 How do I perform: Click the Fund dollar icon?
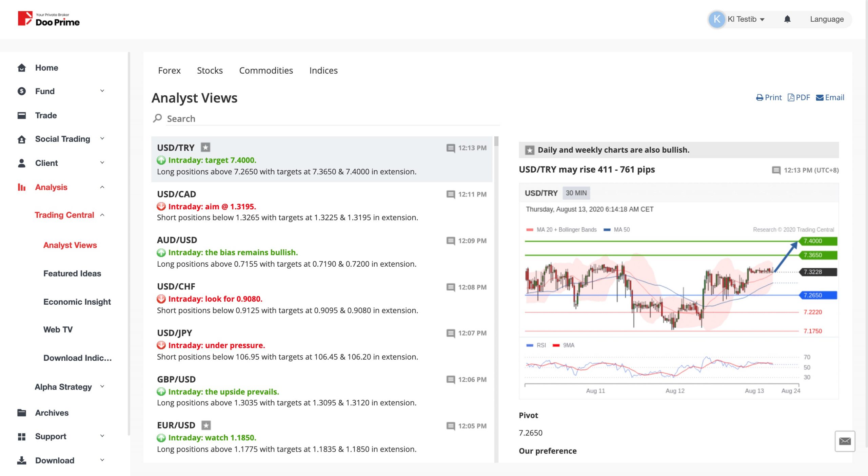click(22, 91)
